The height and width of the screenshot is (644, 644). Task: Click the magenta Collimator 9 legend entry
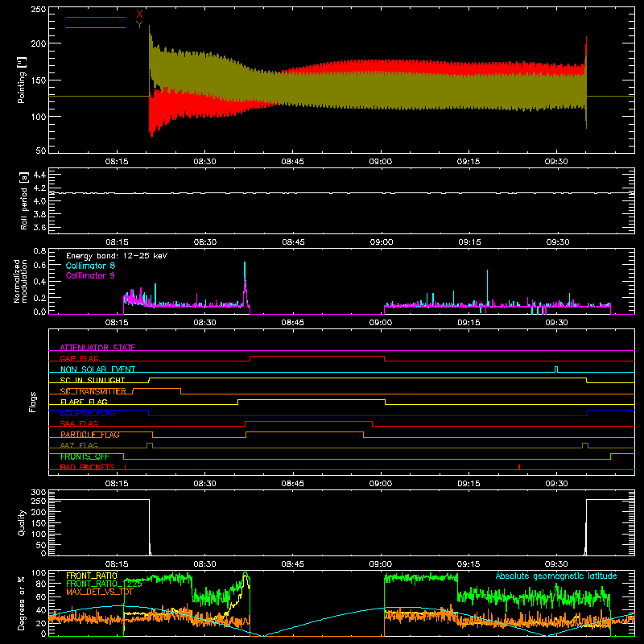point(90,275)
